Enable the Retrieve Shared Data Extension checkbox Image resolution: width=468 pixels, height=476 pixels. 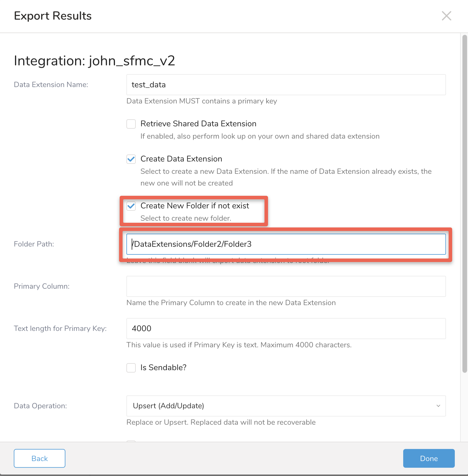[131, 124]
